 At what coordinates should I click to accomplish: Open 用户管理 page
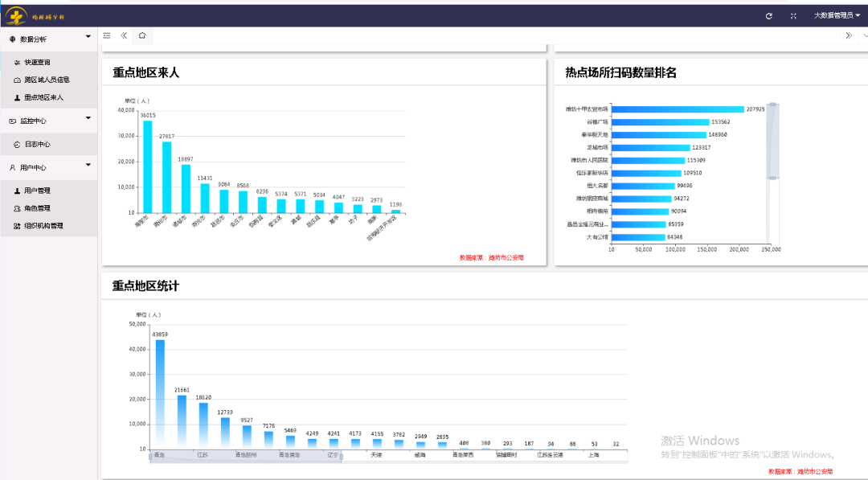click(37, 191)
